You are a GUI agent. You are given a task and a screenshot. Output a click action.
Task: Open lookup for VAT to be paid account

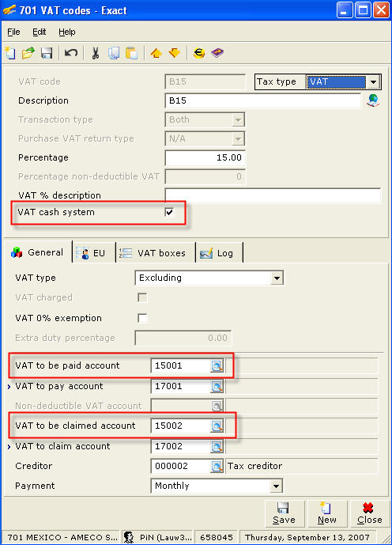point(217,365)
